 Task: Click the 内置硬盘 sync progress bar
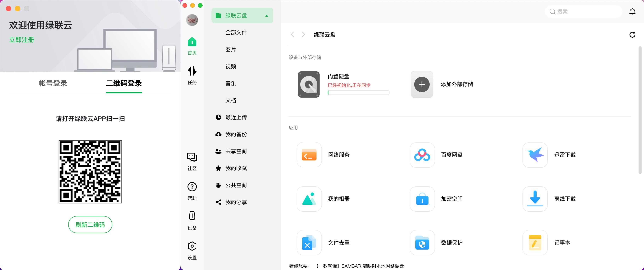point(358,92)
